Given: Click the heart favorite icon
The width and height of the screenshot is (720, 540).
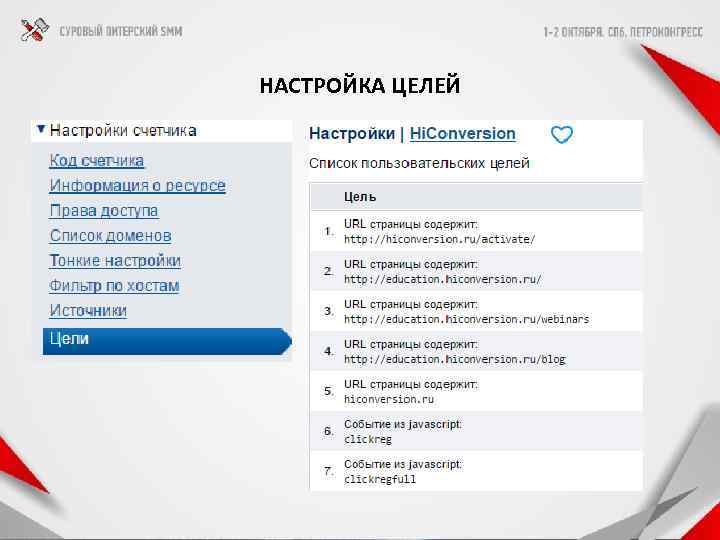Looking at the screenshot, I should click(562, 135).
